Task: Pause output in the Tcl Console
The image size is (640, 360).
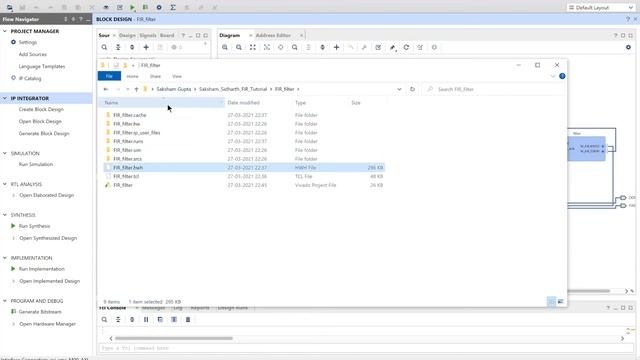Action: coord(146,320)
